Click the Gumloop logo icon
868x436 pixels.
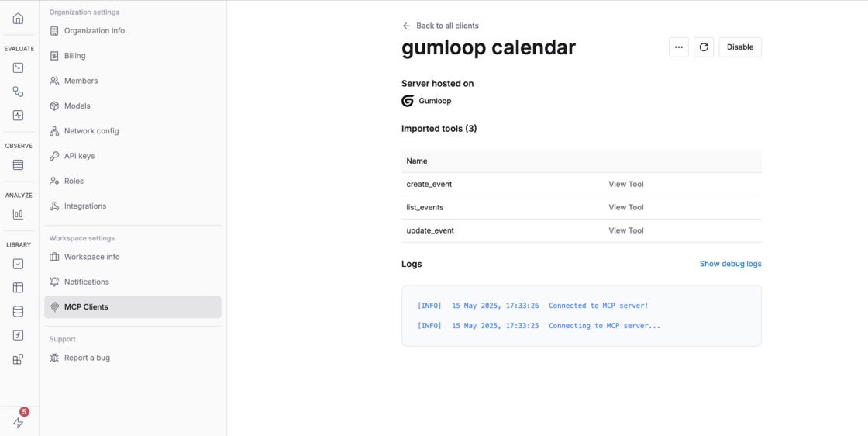click(408, 101)
